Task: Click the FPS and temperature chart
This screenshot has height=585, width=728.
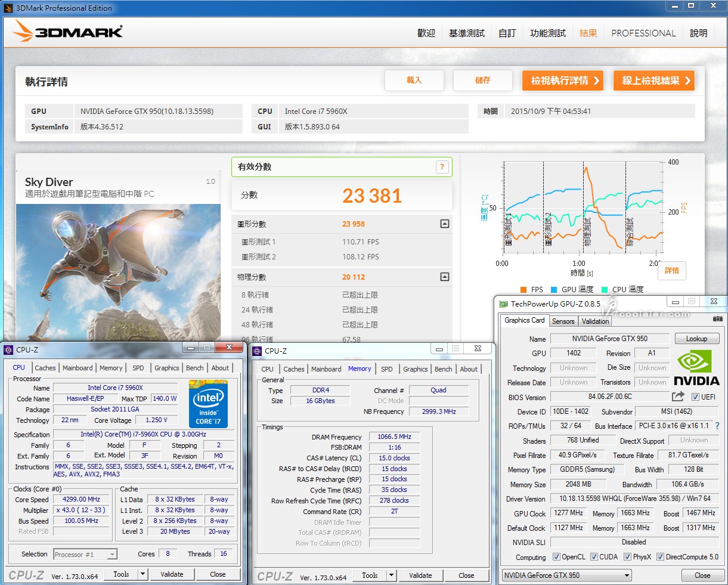Action: 583,208
